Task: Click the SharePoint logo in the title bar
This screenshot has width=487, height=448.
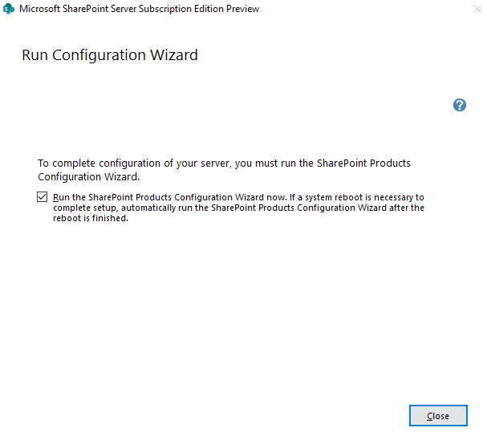Action: point(9,9)
